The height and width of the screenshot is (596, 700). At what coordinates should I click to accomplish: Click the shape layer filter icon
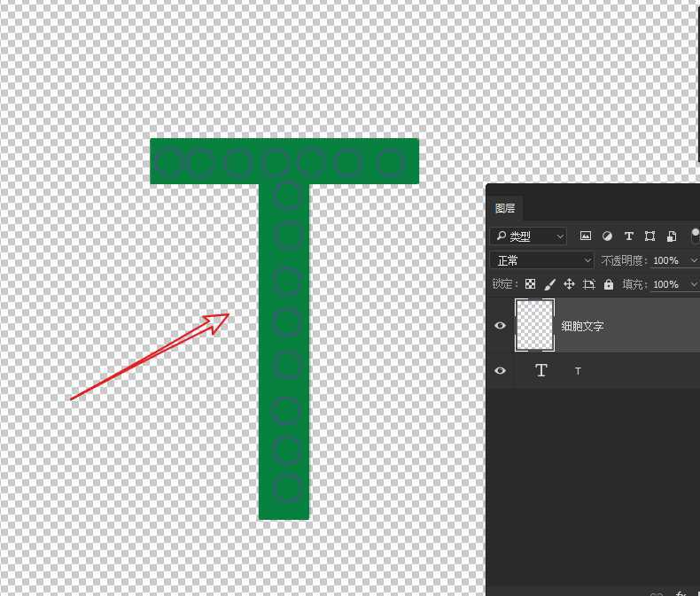[650, 236]
